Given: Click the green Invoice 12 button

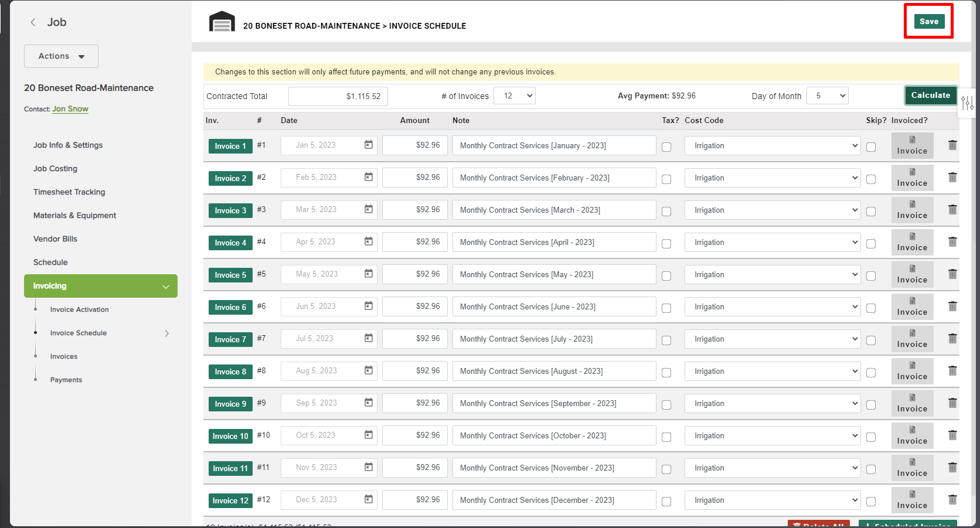Looking at the screenshot, I should (x=230, y=500).
